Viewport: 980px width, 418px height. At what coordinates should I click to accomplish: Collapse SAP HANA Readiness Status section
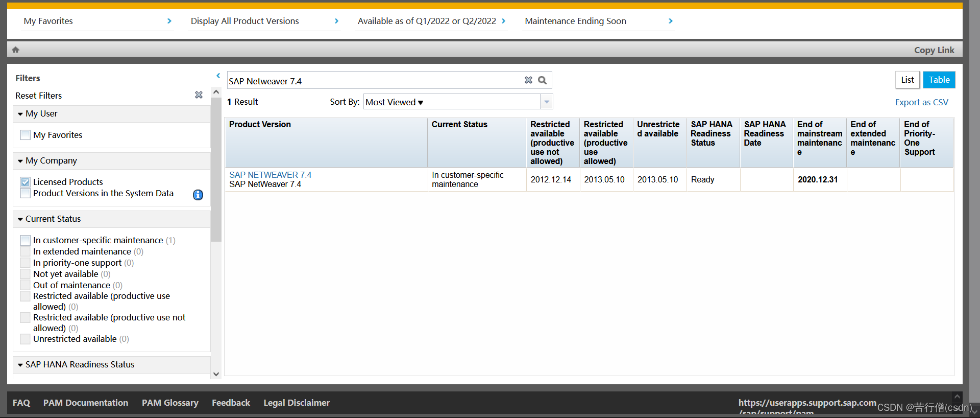(20, 365)
